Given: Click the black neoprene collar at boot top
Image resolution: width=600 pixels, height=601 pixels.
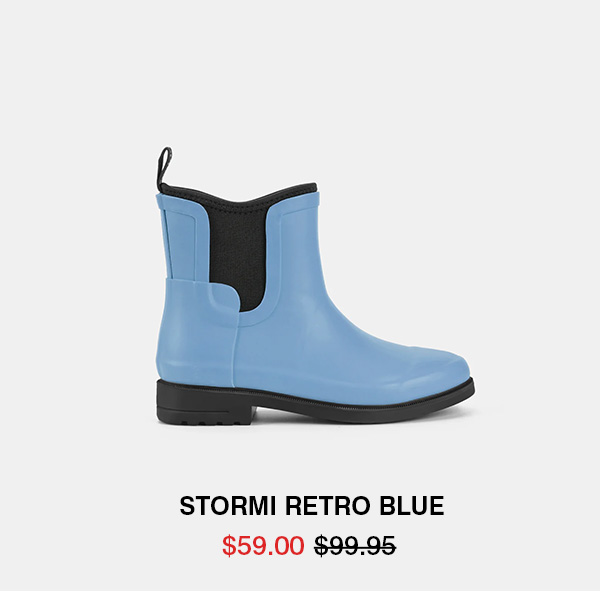Looking at the screenshot, I should (x=240, y=194).
